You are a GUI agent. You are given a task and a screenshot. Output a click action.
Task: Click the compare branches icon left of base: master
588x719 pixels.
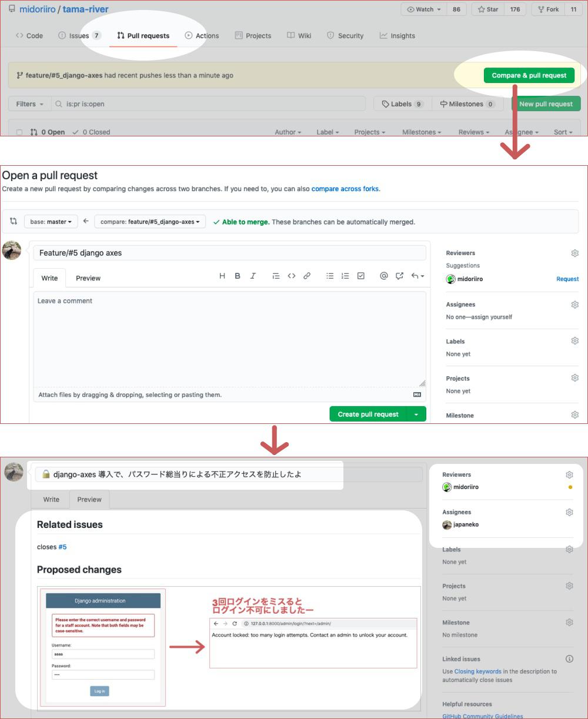[14, 222]
